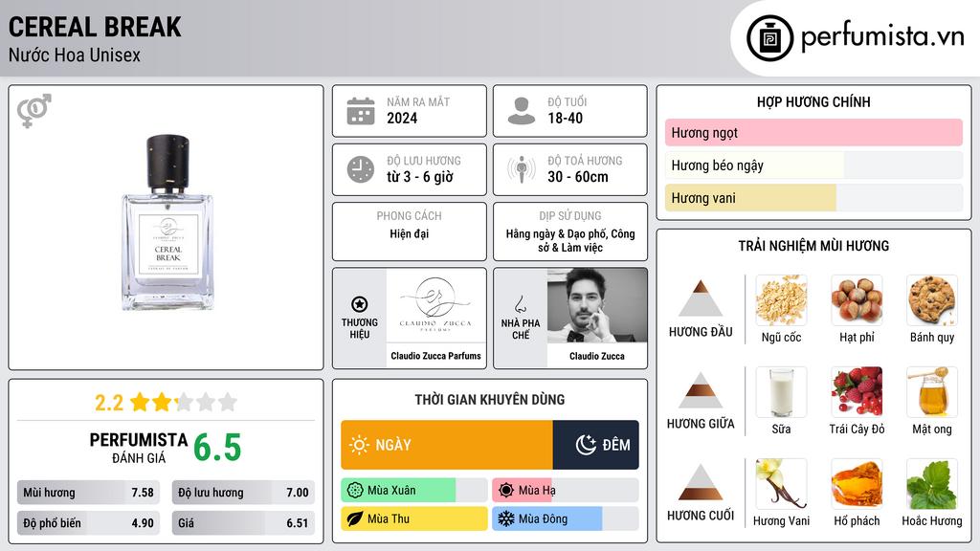Click the base notes pyramid icon
Viewport: 980px width, 551px height.
(701, 482)
